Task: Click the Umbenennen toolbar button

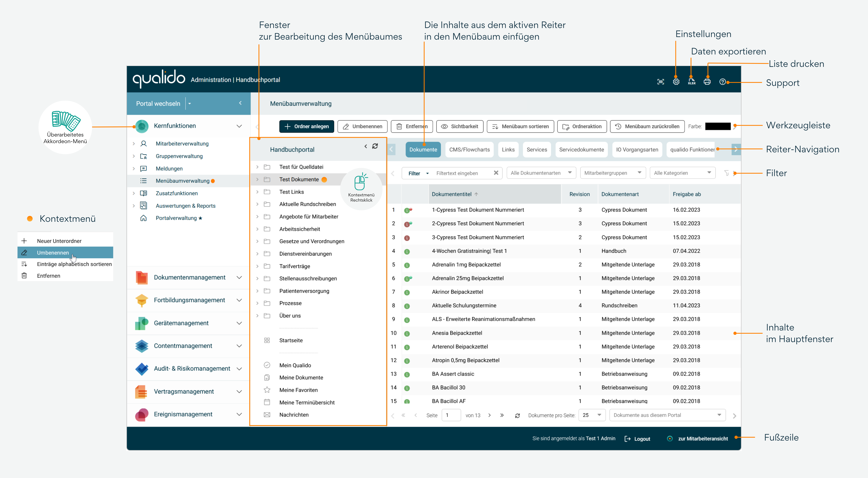Action: [x=362, y=126]
